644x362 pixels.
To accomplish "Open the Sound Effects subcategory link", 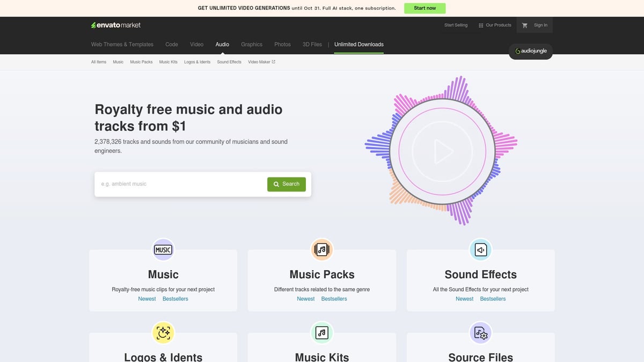I will click(x=229, y=62).
